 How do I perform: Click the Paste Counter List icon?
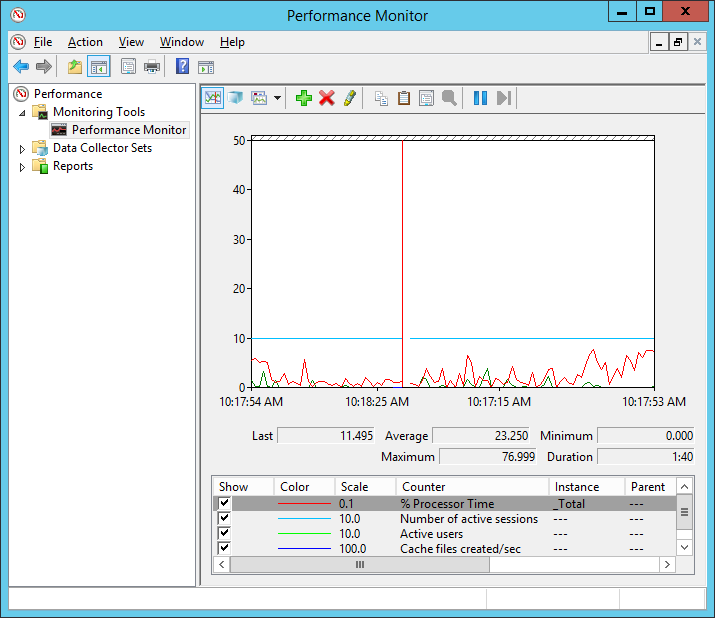404,98
